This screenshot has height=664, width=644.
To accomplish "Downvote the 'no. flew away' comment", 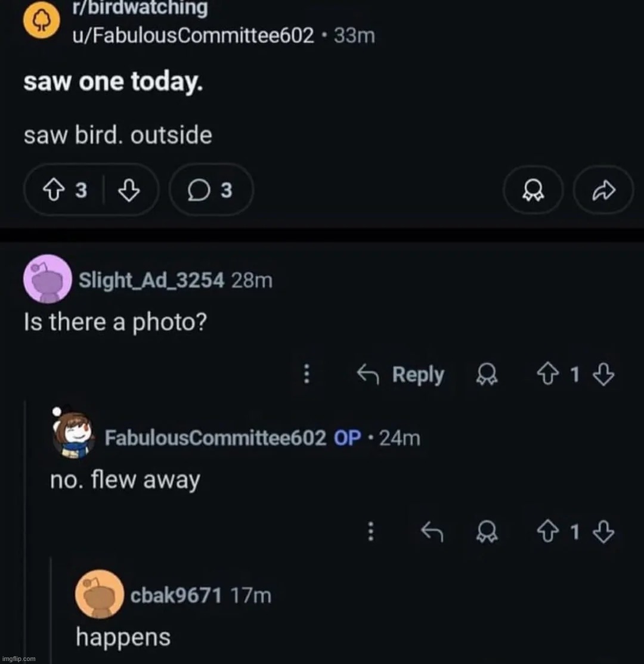I will point(605,531).
